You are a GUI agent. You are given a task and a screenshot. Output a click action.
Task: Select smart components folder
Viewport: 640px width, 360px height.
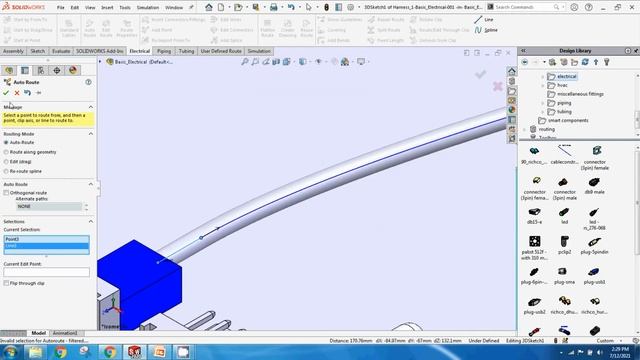coord(568,121)
